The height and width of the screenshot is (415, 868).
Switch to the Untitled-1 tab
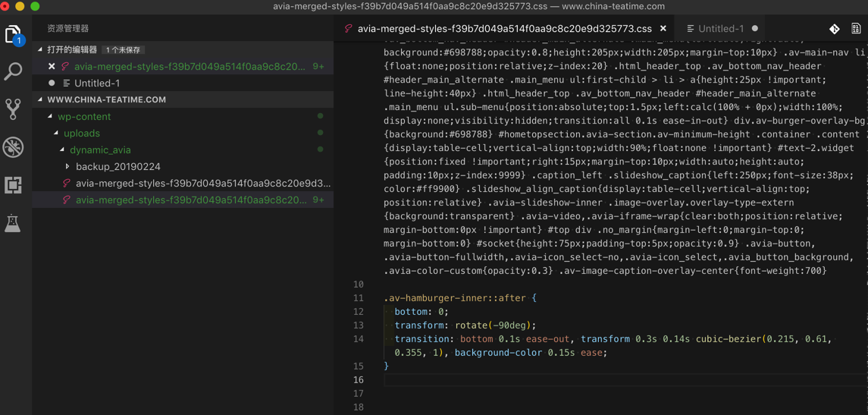721,28
